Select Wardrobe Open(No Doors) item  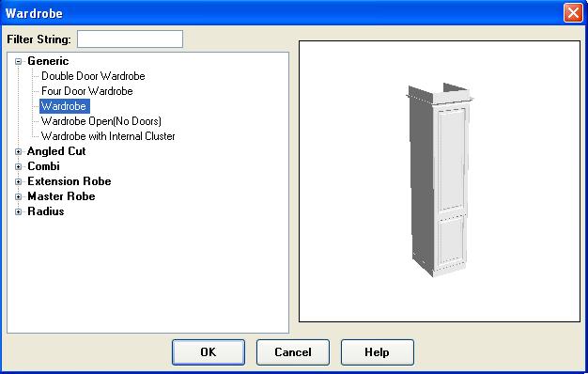click(x=101, y=121)
